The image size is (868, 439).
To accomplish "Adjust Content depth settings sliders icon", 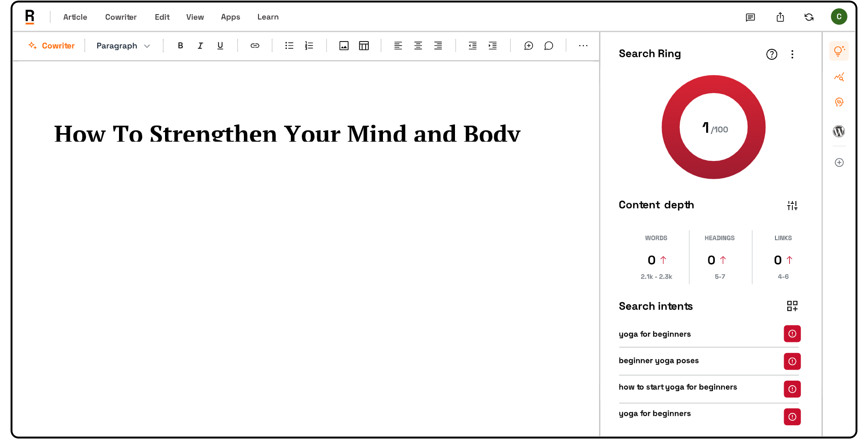I will pyautogui.click(x=792, y=206).
